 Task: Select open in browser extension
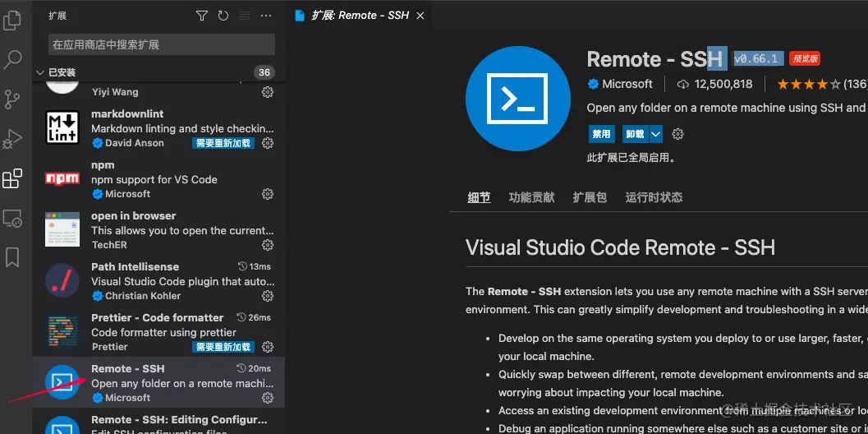tap(158, 230)
